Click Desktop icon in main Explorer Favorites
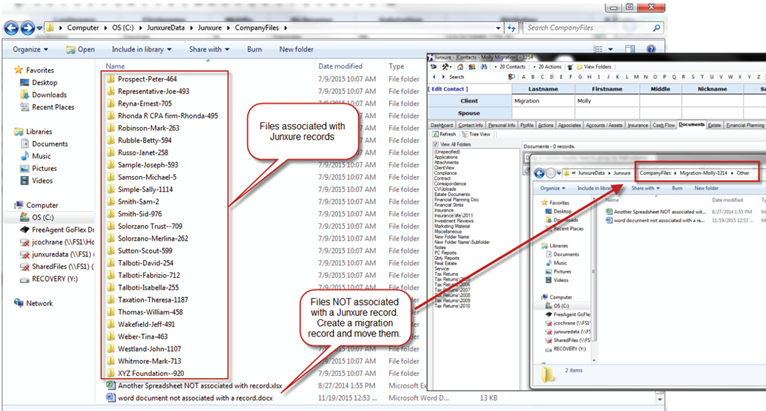The image size is (766, 411). [x=24, y=83]
